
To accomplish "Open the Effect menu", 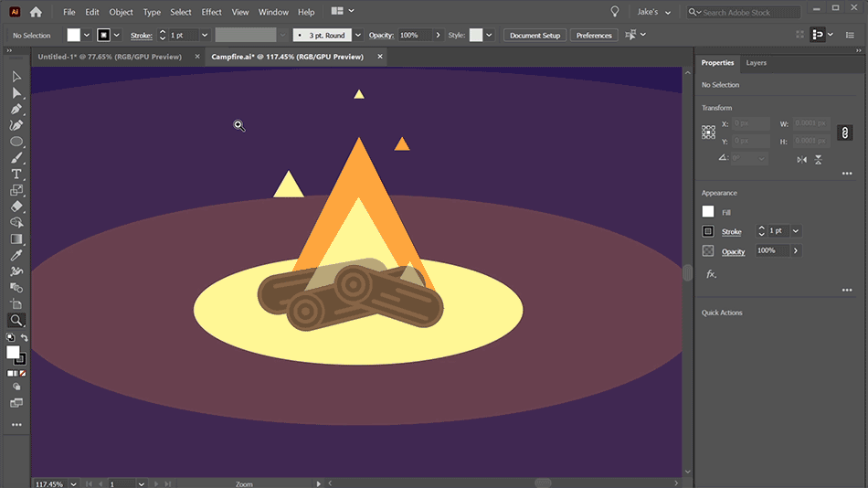I will point(211,12).
